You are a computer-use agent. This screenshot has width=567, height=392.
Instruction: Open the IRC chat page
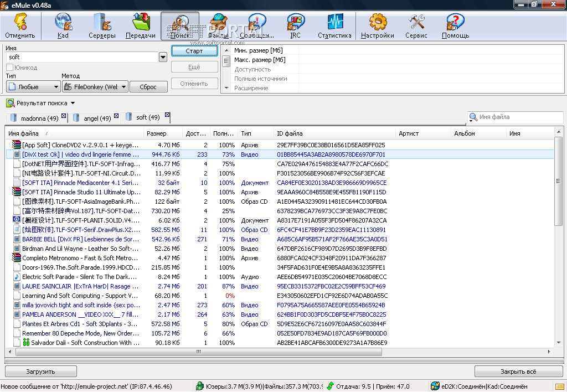pos(296,25)
